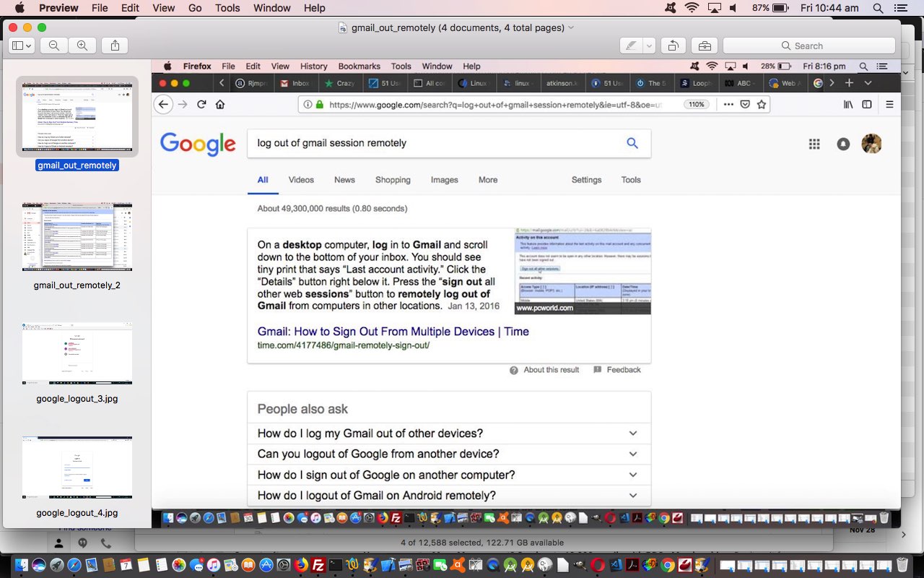Image resolution: width=924 pixels, height=578 pixels.
Task: Click the AirPlay display icon in menu bar
Action: click(715, 8)
